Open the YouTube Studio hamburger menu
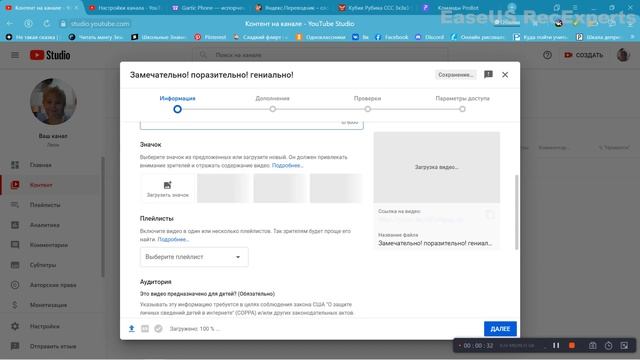This screenshot has height=360, width=640. tap(15, 55)
